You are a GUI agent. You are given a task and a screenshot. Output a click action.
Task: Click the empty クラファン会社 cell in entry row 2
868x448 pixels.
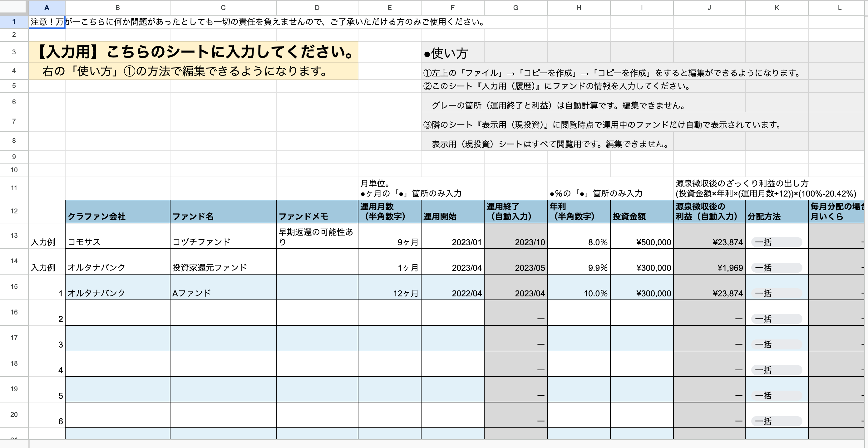click(x=118, y=313)
